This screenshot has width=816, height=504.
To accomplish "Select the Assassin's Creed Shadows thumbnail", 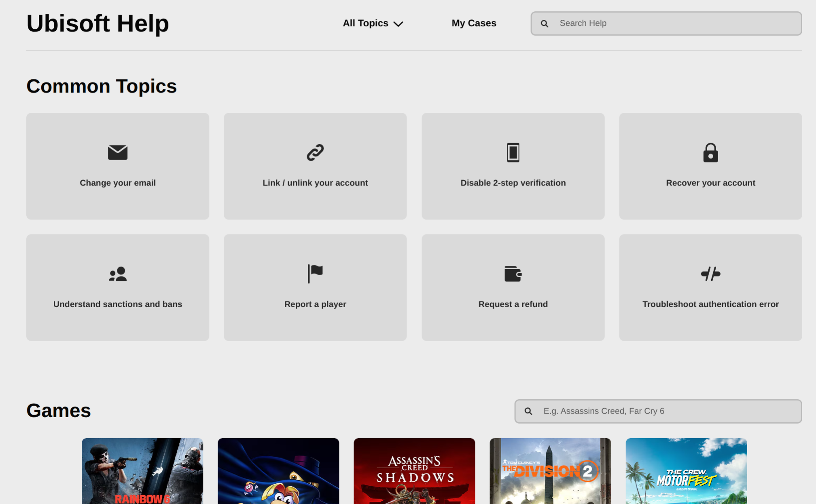I will (414, 471).
